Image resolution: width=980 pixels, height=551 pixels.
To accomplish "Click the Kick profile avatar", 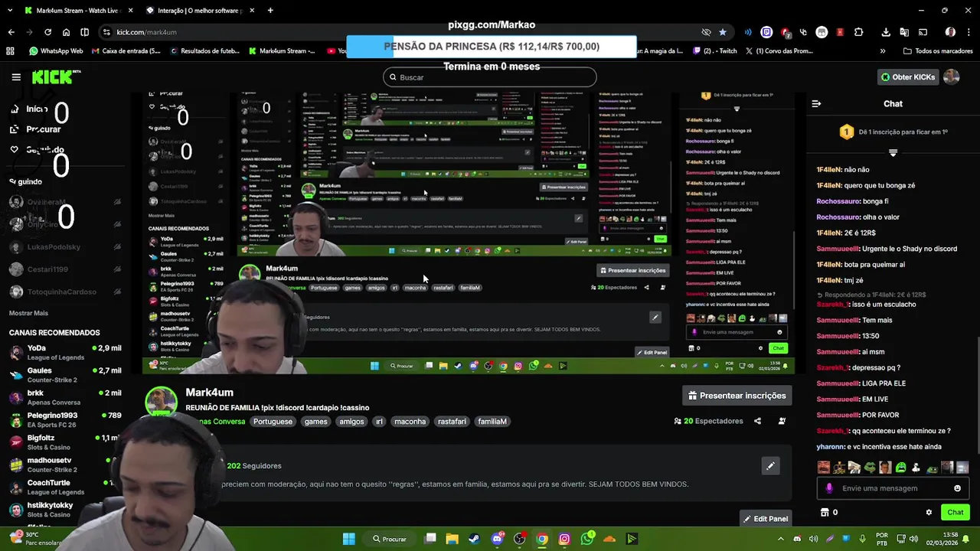I will tap(951, 77).
